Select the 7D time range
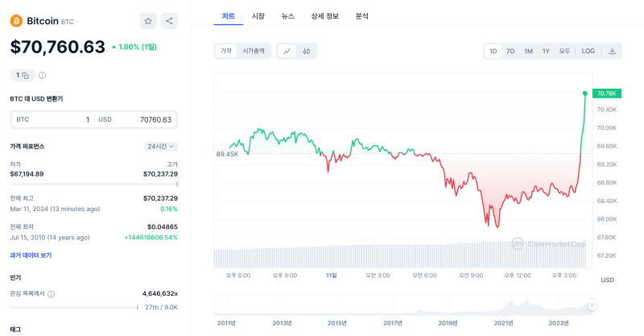 click(x=510, y=51)
